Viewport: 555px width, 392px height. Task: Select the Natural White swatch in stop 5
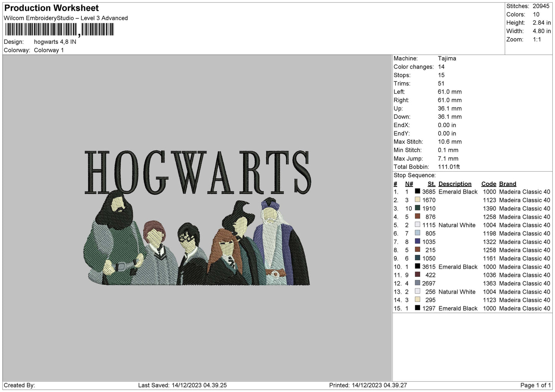[x=417, y=225]
